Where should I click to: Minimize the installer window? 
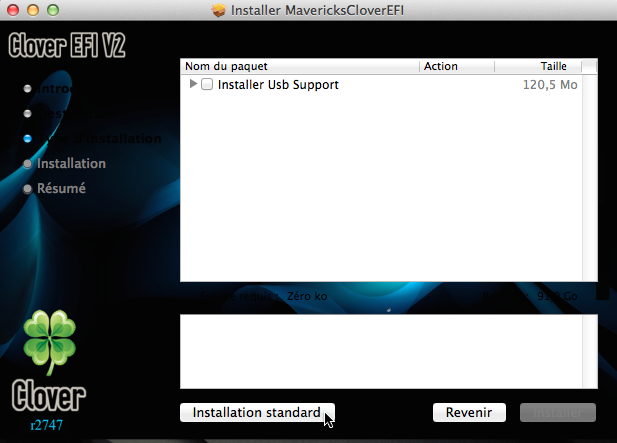tap(33, 10)
